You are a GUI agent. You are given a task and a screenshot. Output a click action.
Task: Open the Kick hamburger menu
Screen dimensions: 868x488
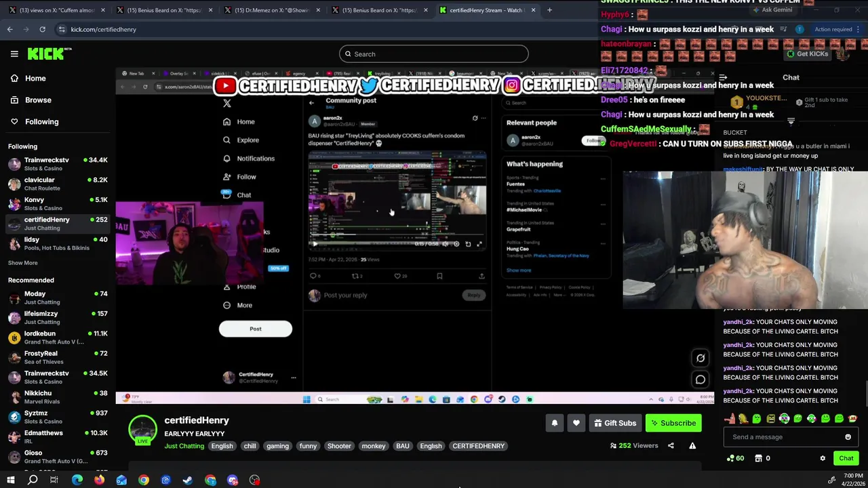point(14,54)
